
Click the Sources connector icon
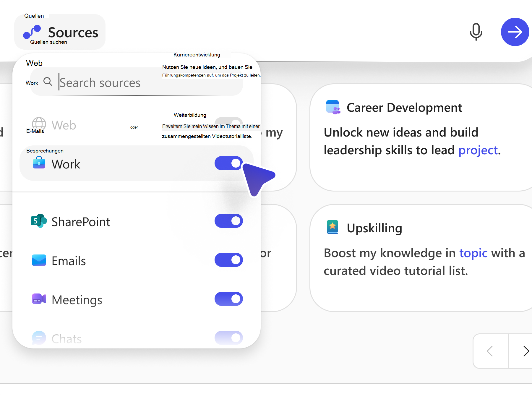[x=32, y=32]
